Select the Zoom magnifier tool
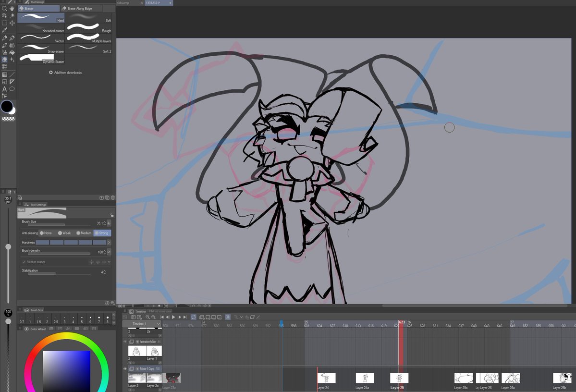This screenshot has width=576, height=392. coord(4,8)
